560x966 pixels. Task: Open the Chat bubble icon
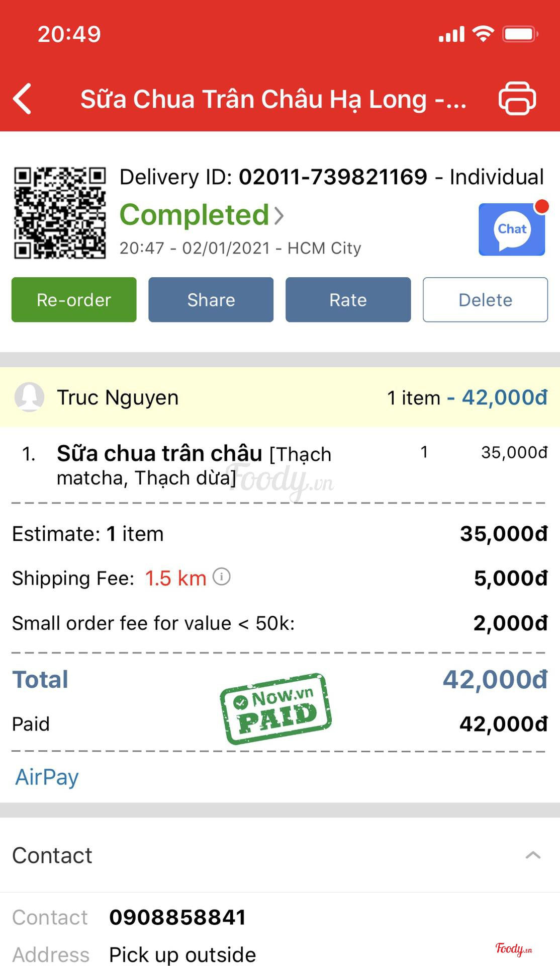click(x=512, y=230)
